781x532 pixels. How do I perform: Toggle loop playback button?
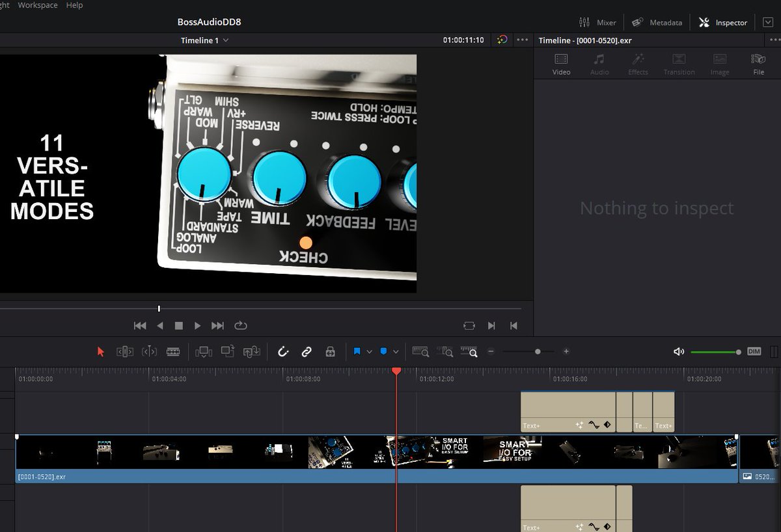pyautogui.click(x=241, y=326)
